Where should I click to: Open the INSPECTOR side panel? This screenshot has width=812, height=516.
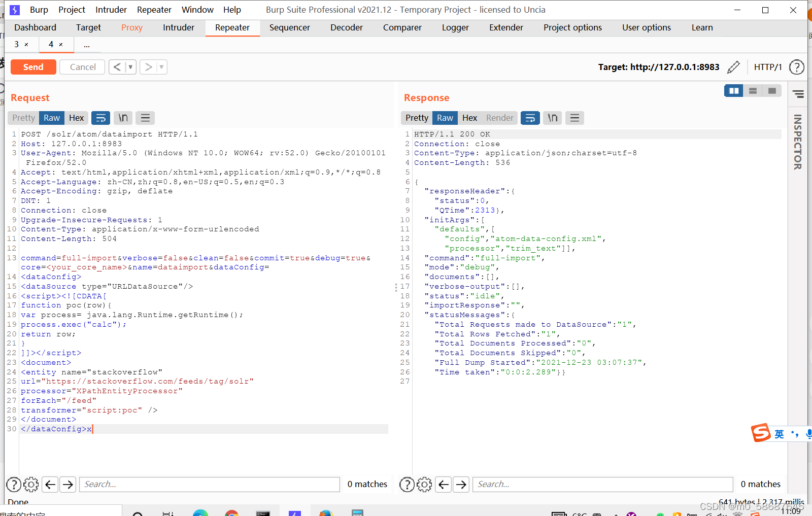798,142
